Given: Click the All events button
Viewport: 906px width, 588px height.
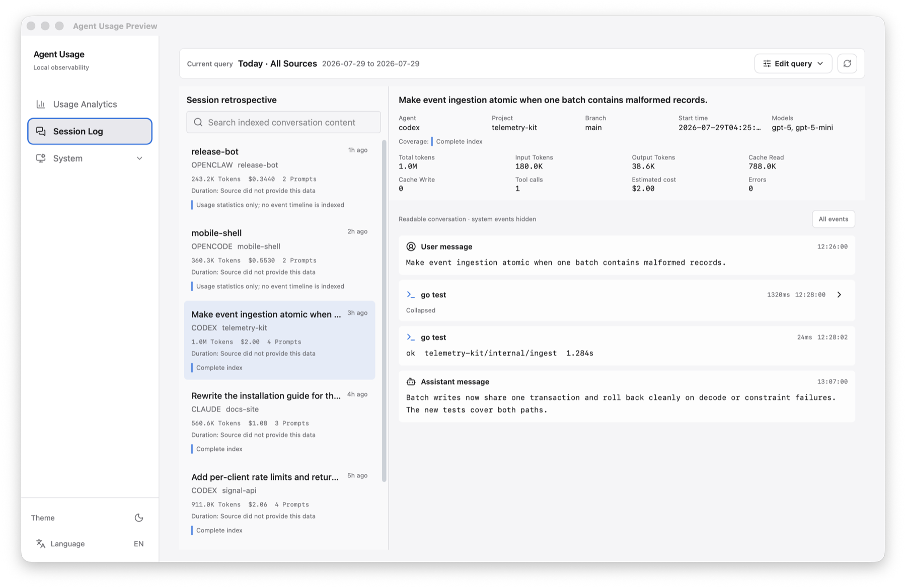Looking at the screenshot, I should 833,219.
